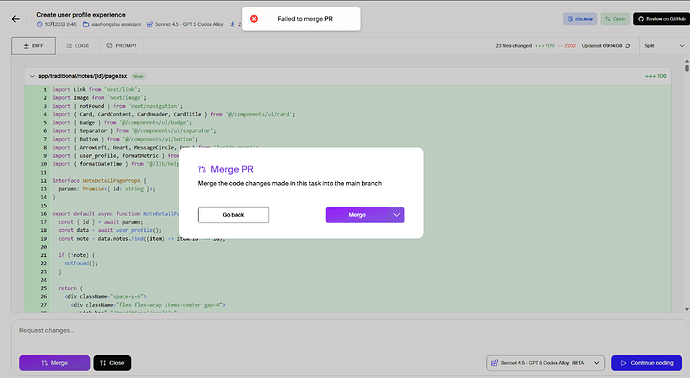
Task: Click the 'Create user profile experience' title
Action: [81, 15]
